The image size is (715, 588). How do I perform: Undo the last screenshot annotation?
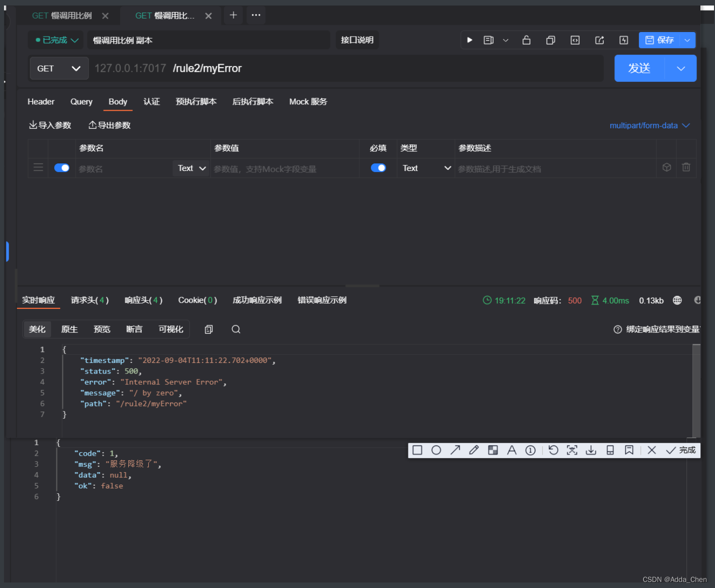point(553,450)
